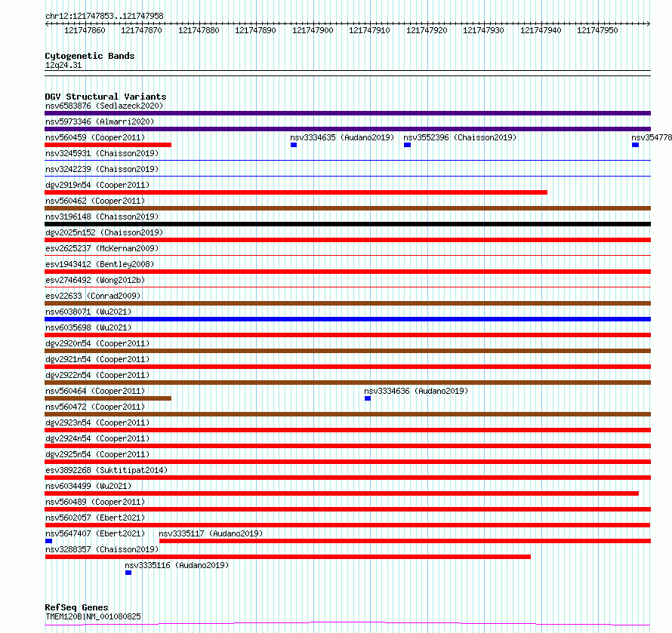
Task: Select the nsv3334636 (Audano2019) label
Action: pos(416,391)
